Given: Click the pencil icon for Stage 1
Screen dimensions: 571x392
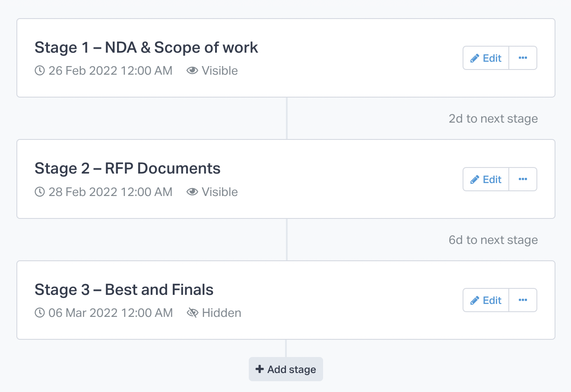Looking at the screenshot, I should (x=475, y=58).
